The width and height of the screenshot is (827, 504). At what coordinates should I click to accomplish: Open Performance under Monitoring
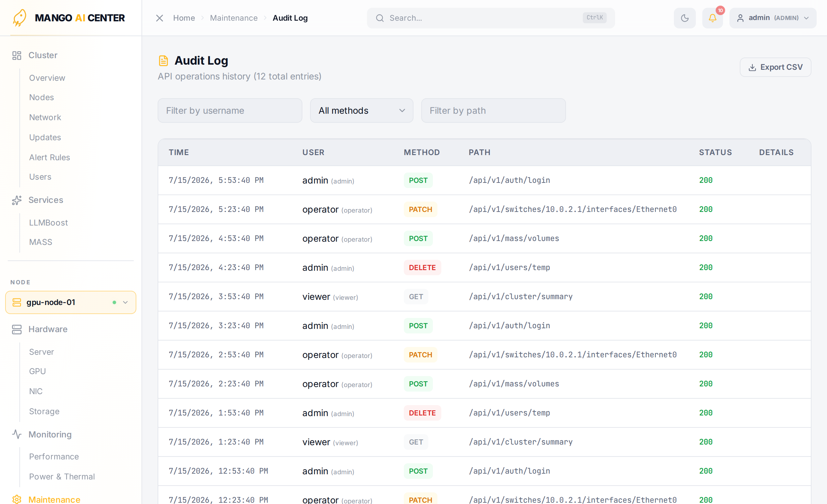(54, 457)
